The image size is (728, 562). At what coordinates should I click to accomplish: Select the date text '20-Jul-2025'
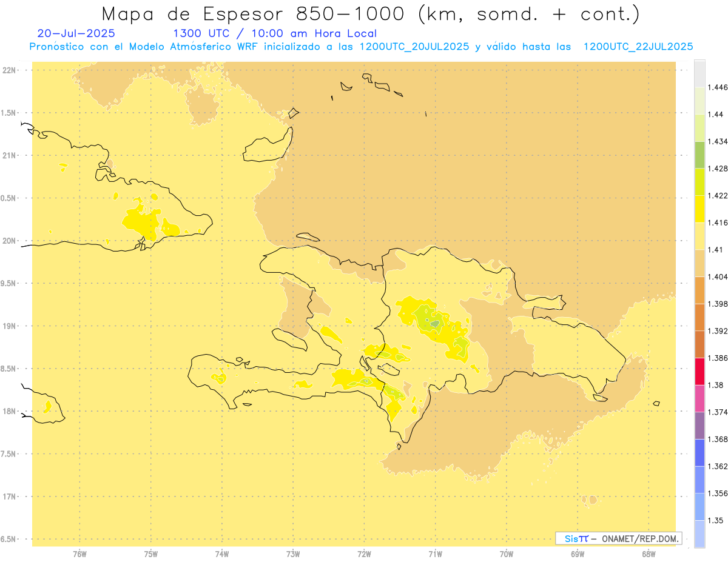pos(76,33)
